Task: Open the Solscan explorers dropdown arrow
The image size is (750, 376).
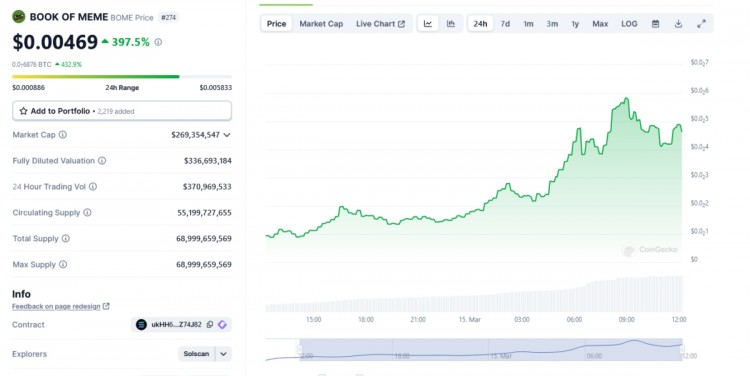Action: point(223,354)
